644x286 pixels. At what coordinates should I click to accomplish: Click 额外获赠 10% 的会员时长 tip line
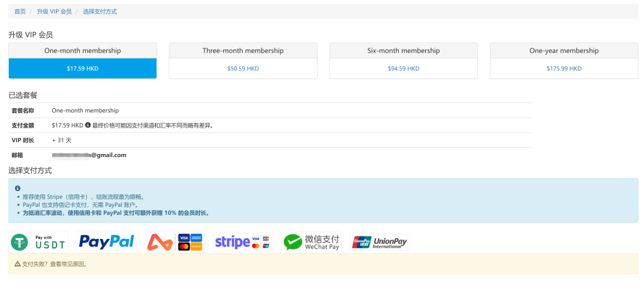pos(116,213)
